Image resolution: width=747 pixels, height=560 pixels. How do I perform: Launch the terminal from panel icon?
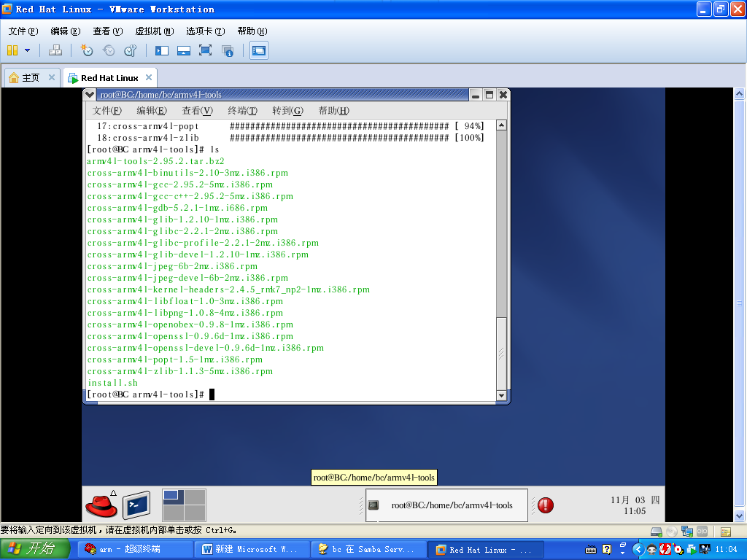pos(136,505)
